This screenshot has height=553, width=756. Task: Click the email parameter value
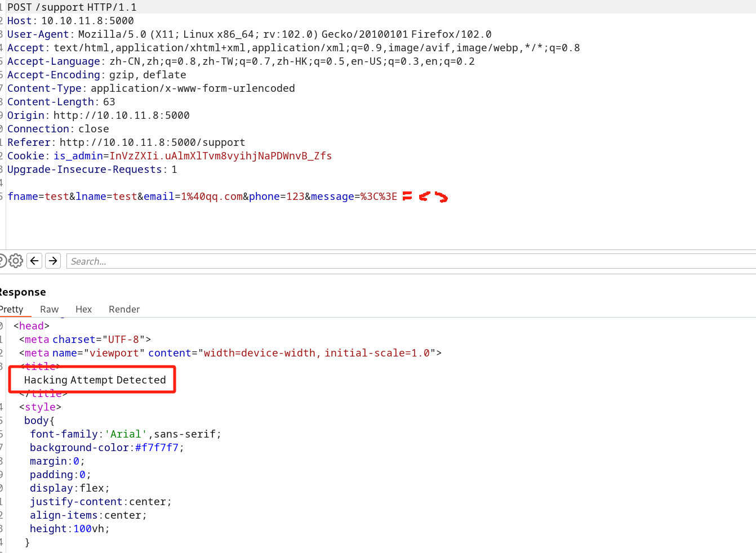[212, 197]
